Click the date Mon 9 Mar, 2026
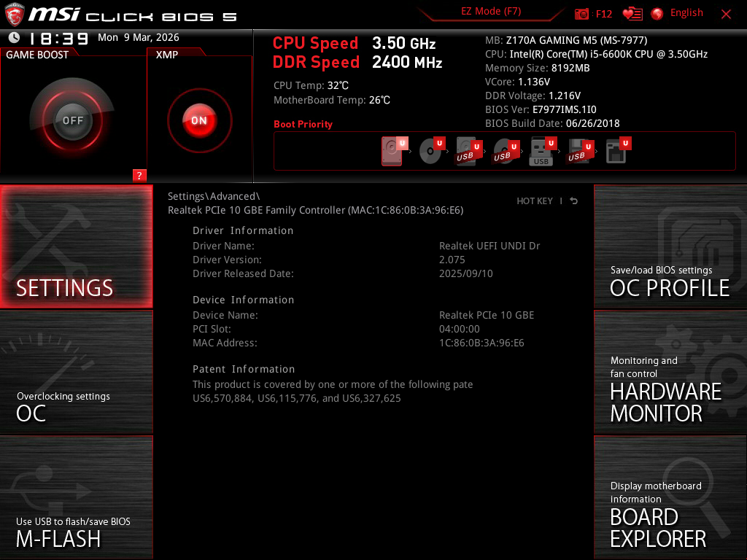 click(138, 38)
